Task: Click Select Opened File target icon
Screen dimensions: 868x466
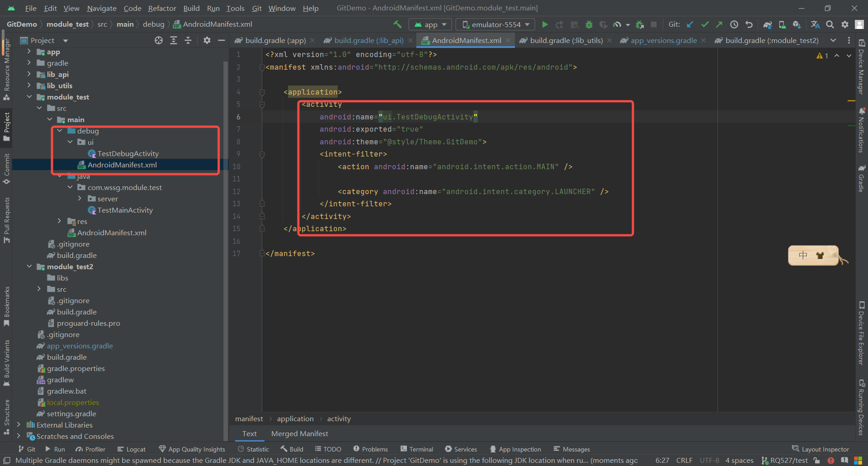Action: 159,41
